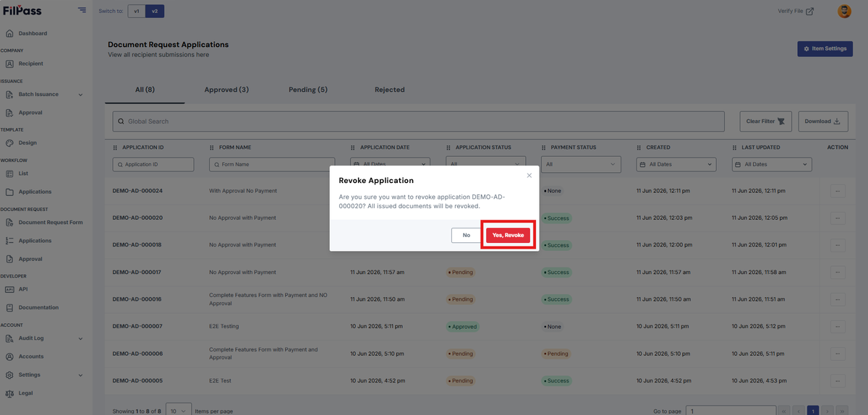868x415 pixels.
Task: Open action menu for DEMO-AD-000017
Action: (838, 273)
